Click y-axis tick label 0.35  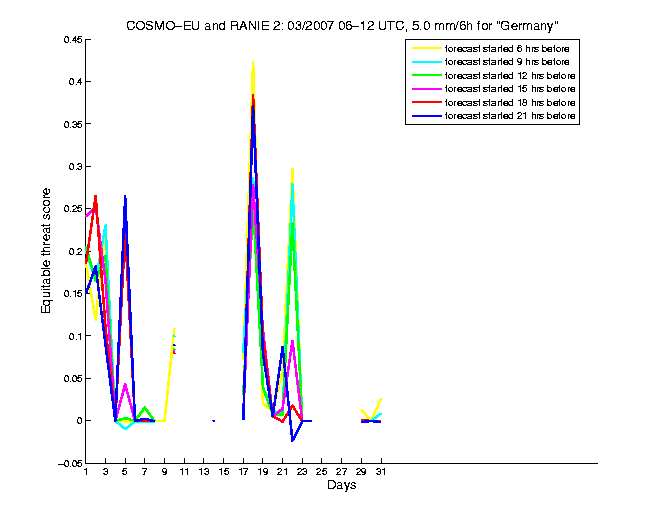tap(73, 124)
